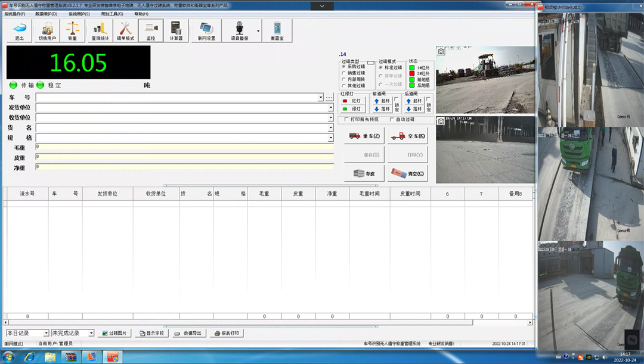Raise the 前道闸 front barrier with 起杆
644x364 pixels.
coord(382,101)
